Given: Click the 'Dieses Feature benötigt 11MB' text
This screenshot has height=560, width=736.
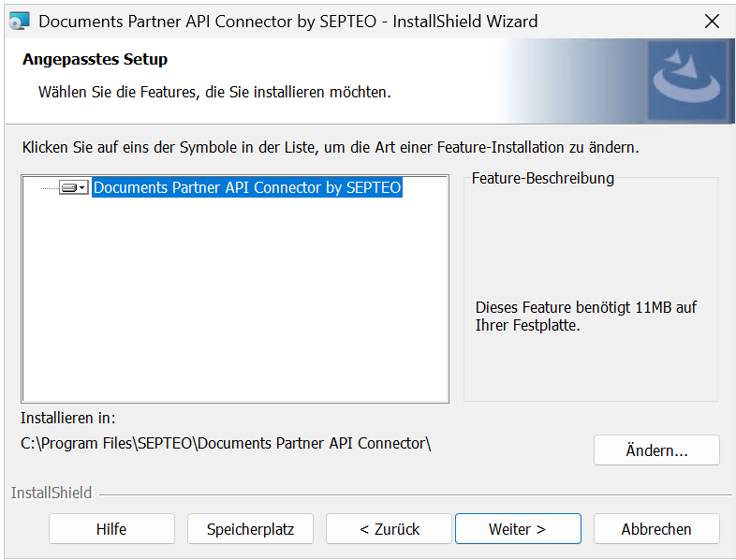Looking at the screenshot, I should [x=586, y=316].
